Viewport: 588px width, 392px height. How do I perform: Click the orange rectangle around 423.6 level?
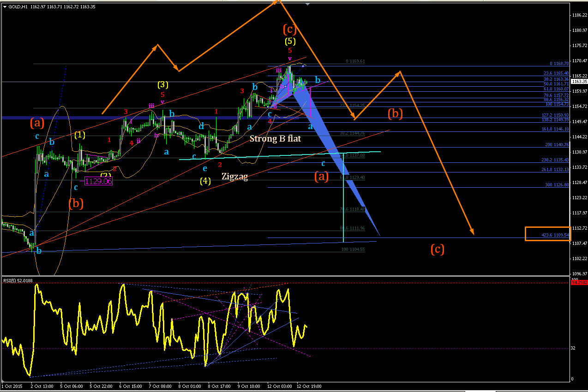[x=548, y=234]
